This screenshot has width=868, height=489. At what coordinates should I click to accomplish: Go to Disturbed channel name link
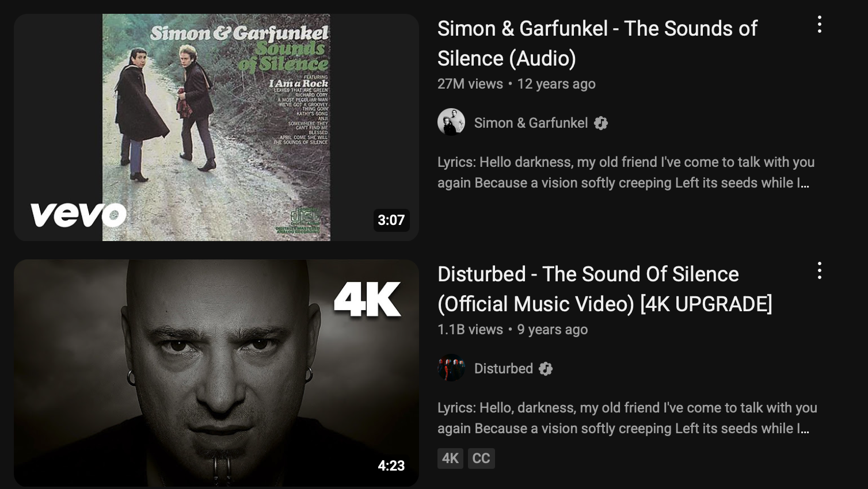(x=504, y=369)
